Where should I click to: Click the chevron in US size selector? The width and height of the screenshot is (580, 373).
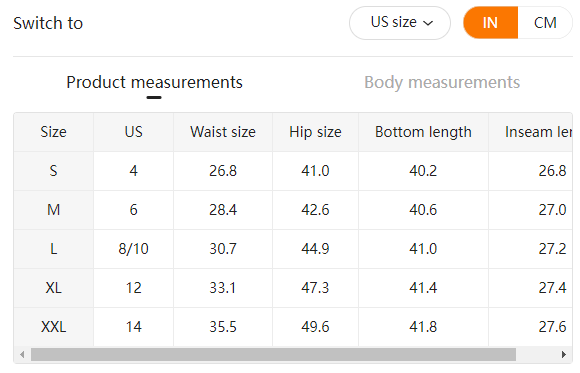[428, 23]
